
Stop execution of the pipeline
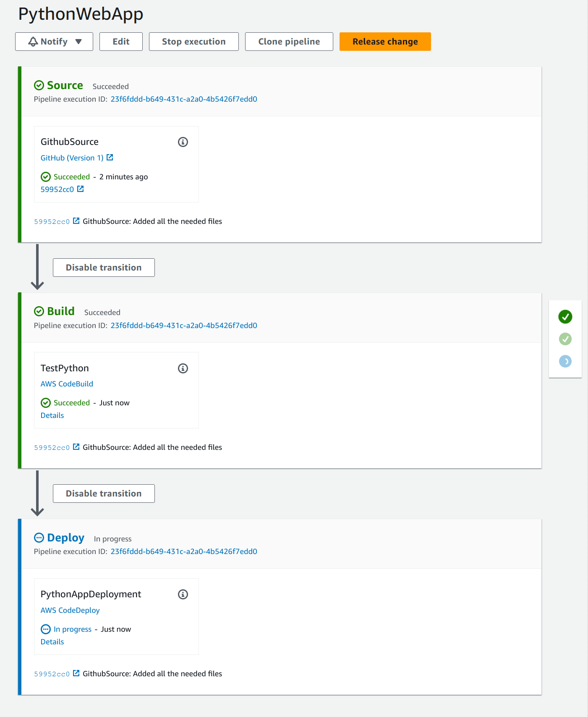click(x=194, y=42)
